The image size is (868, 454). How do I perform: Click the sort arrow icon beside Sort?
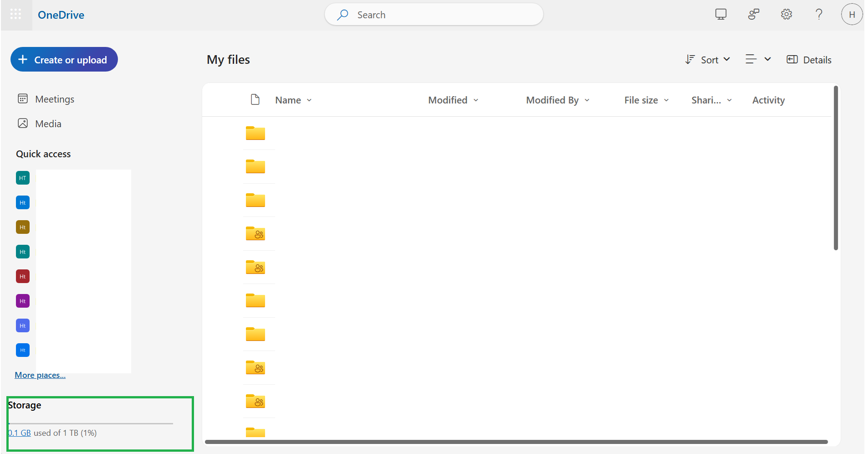point(690,59)
